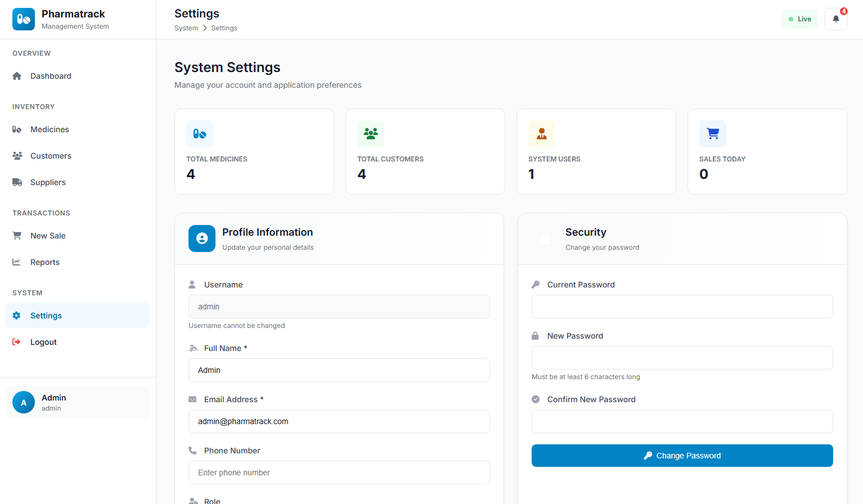Open the Customers section
The width and height of the screenshot is (863, 504).
51,156
